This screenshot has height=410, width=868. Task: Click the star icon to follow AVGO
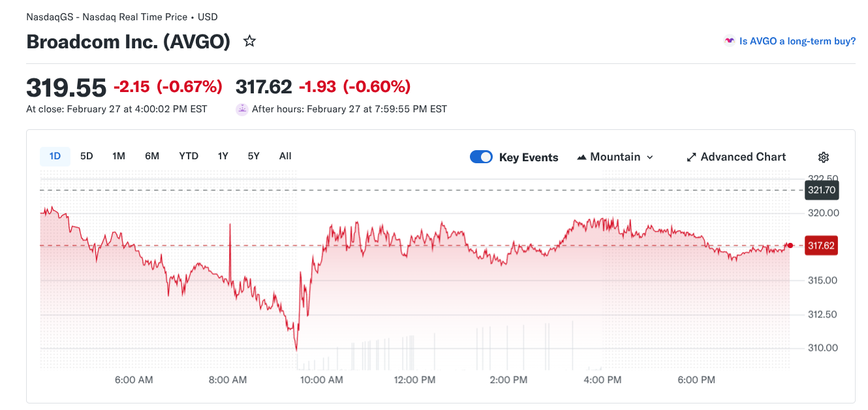pos(249,42)
